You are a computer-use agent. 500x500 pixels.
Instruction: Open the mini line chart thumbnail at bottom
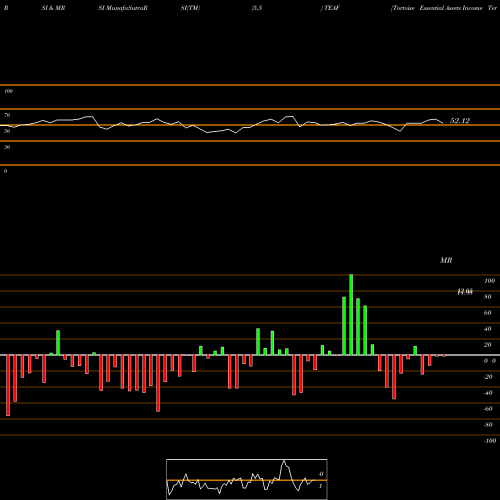point(247,479)
